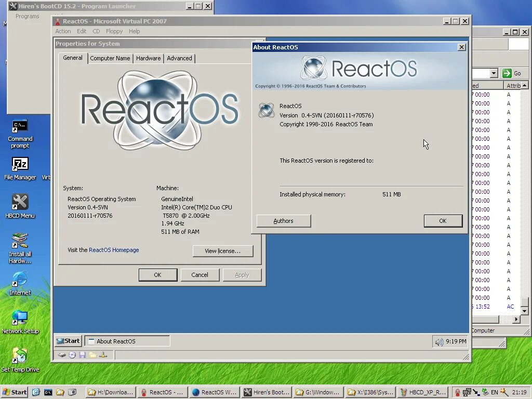Click the horizontal scroll right arrow in file list
The width and height of the screenshot is (532, 399).
(516, 319)
